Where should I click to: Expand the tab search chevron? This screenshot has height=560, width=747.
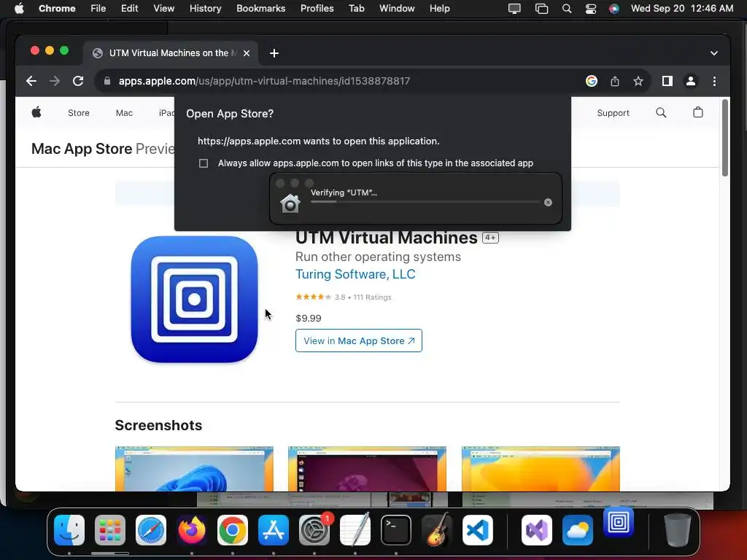713,53
